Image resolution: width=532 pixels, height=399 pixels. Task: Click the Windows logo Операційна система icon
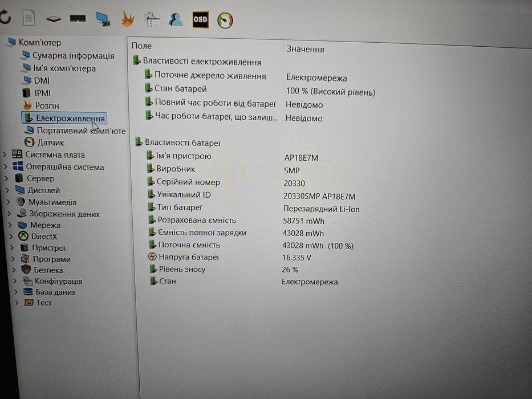[x=18, y=166]
